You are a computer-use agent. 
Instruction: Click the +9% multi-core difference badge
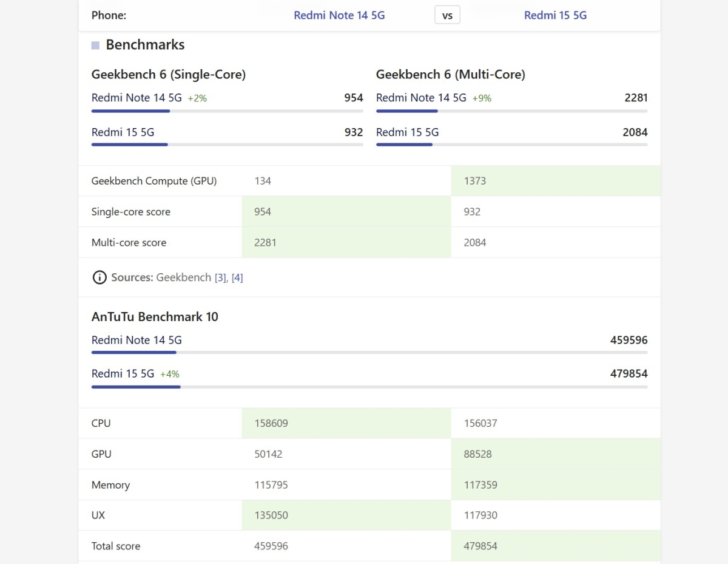(x=482, y=98)
